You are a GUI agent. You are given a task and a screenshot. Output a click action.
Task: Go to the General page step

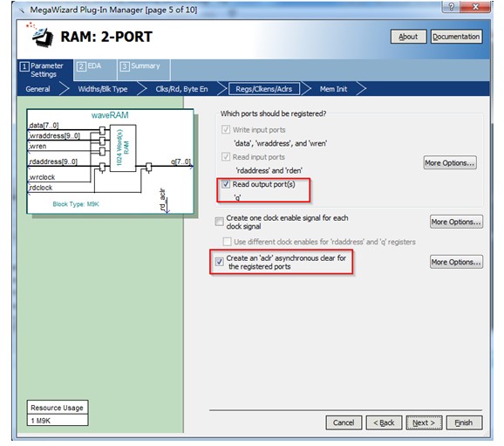37,89
